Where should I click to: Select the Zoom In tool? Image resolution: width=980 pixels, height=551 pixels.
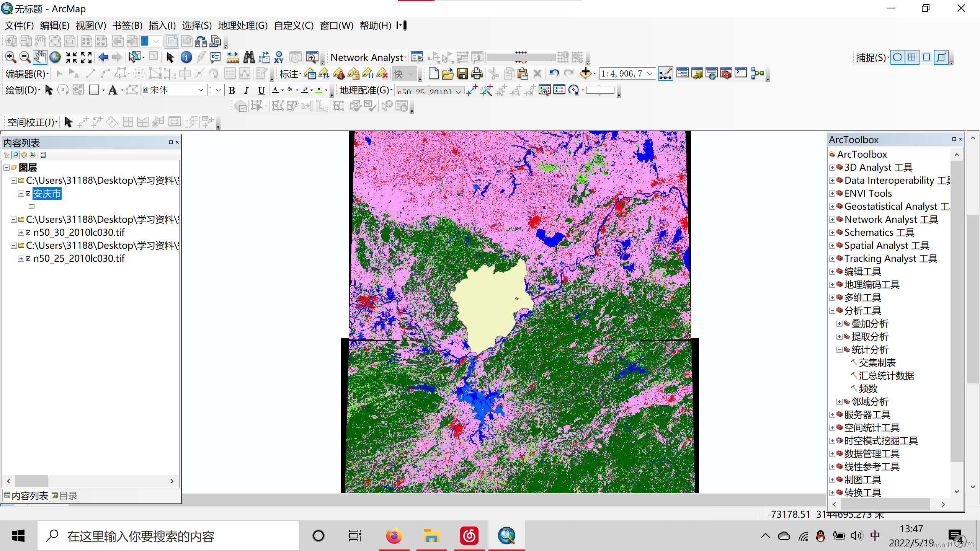pyautogui.click(x=10, y=57)
